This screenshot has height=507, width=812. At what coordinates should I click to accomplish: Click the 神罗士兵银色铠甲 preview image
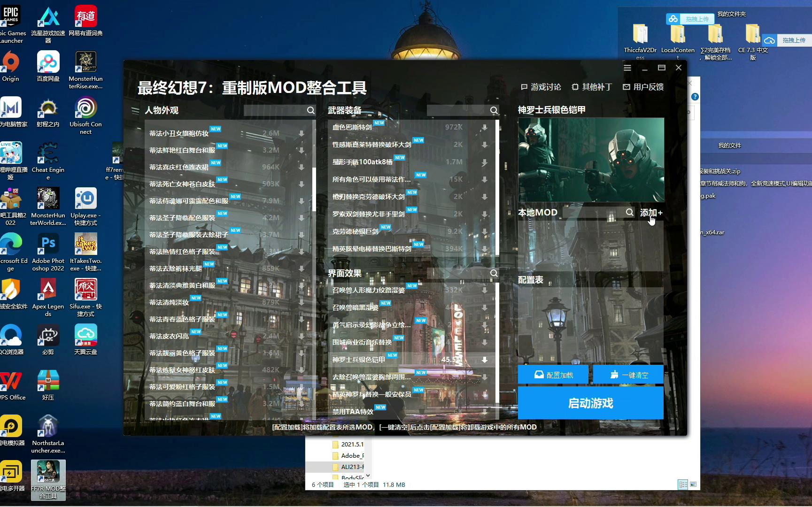[591, 160]
